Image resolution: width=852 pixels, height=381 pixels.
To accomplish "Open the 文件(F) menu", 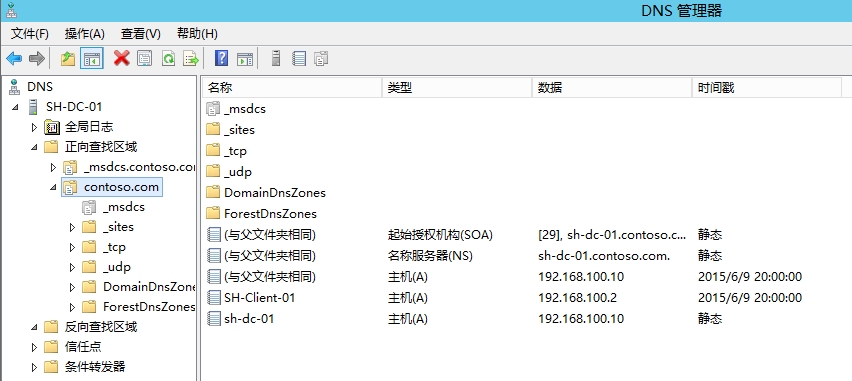I will click(x=30, y=34).
